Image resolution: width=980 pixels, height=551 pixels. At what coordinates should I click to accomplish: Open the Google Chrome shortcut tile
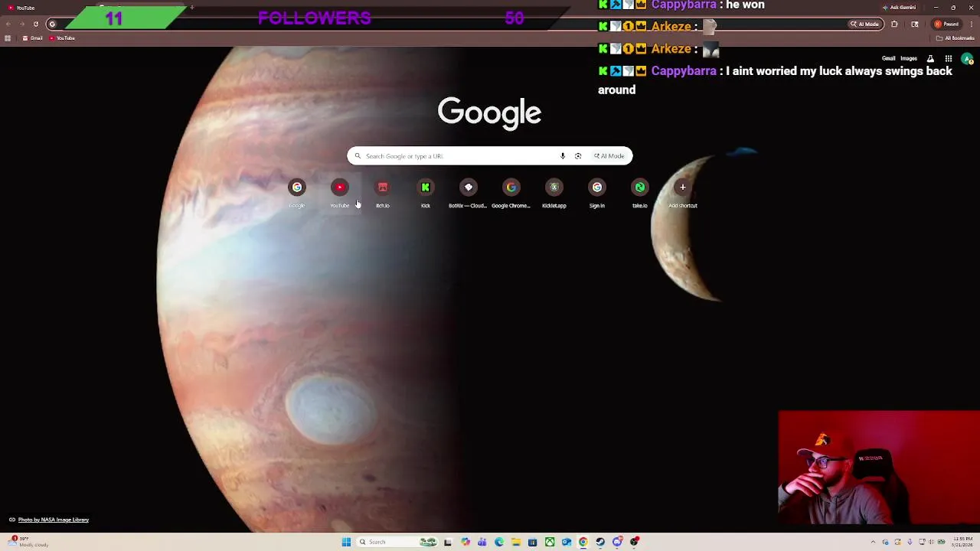511,194
